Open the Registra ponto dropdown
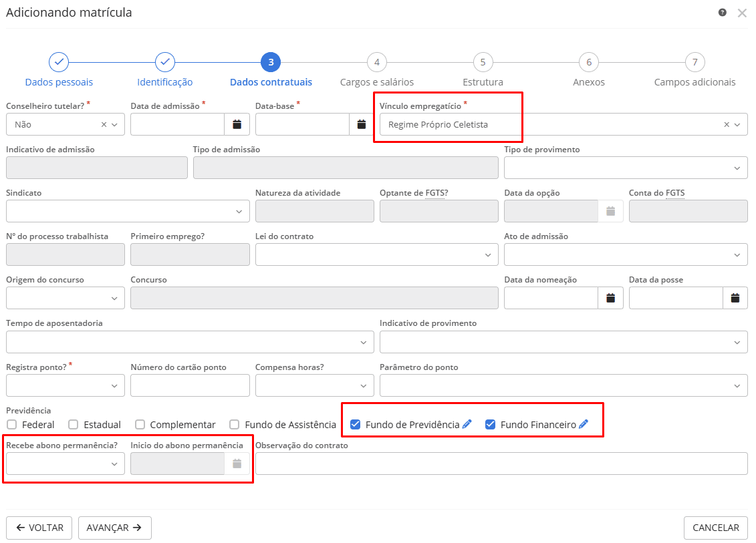 [66, 385]
